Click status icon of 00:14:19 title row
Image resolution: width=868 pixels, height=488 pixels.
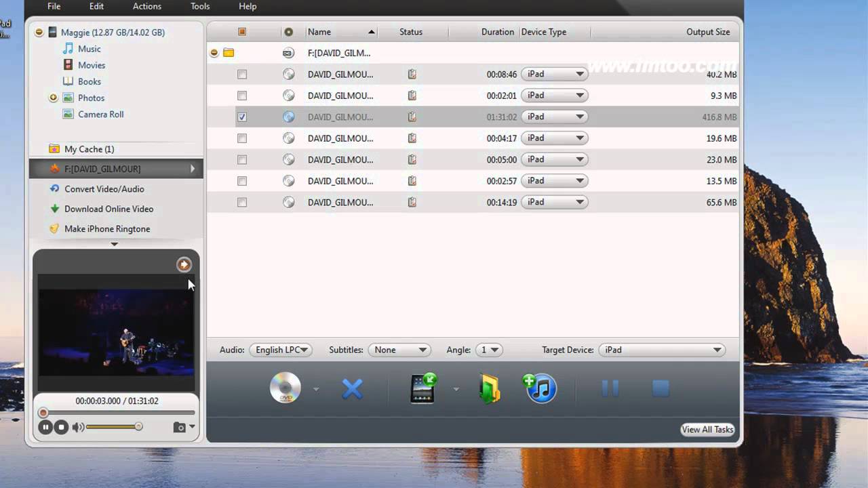point(412,202)
